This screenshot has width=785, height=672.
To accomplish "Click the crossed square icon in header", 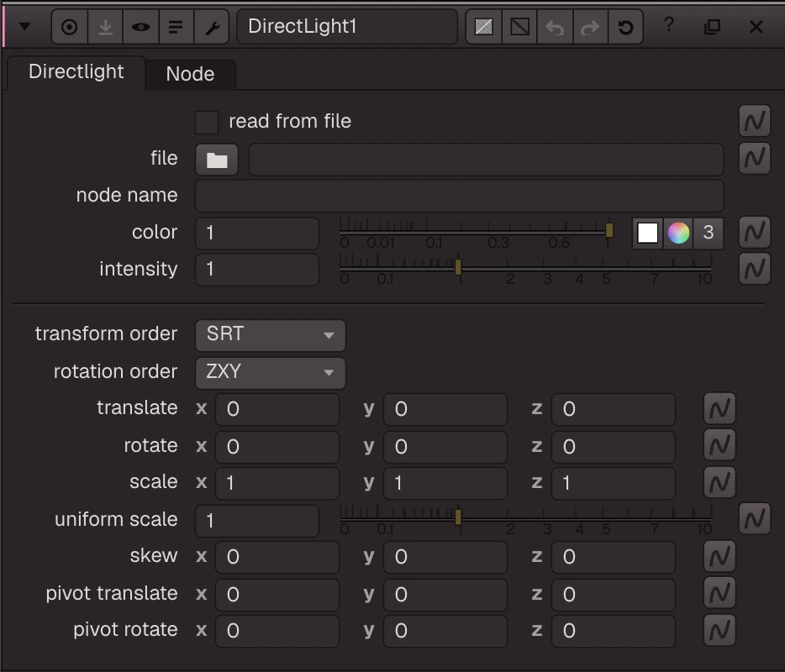I will (x=483, y=27).
